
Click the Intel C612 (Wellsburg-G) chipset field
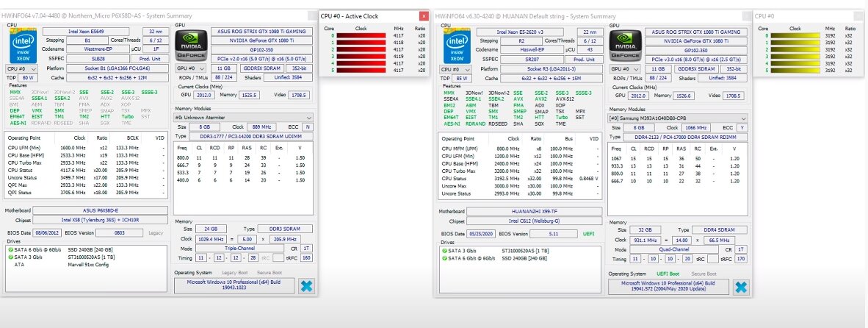click(534, 221)
